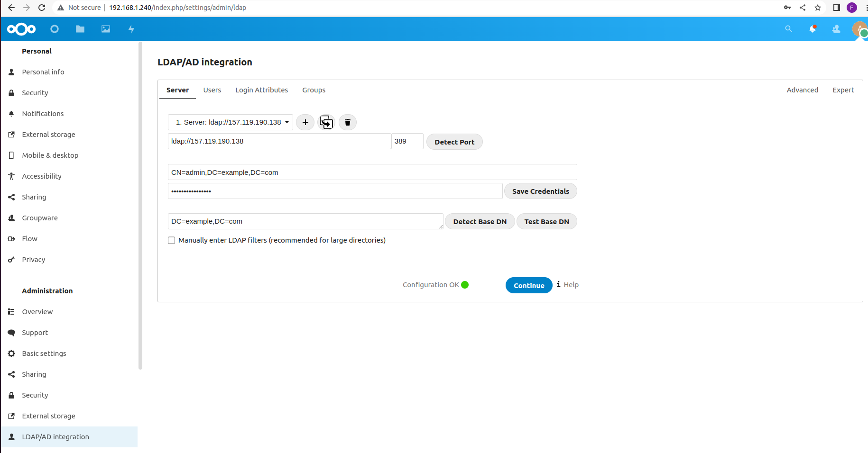Screen dimensions: 868x453
Task: Open the Contacts menu icon
Action: tap(836, 29)
